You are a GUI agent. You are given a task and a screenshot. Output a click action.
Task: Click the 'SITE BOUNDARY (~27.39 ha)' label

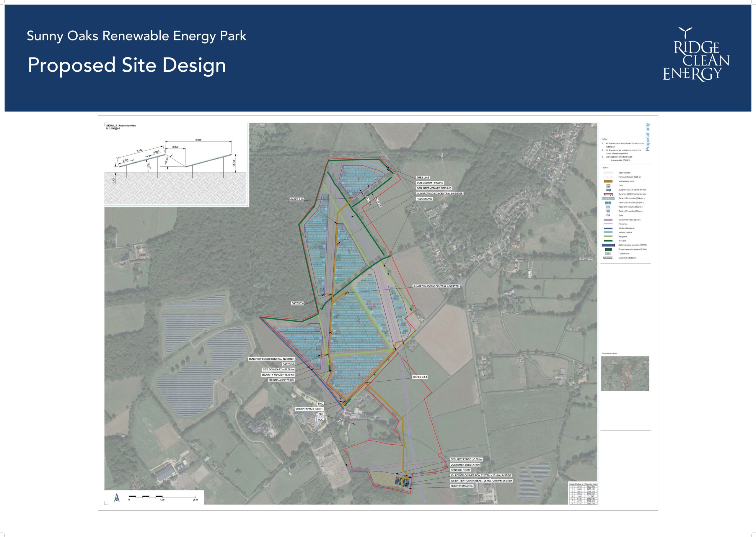coord(278,369)
